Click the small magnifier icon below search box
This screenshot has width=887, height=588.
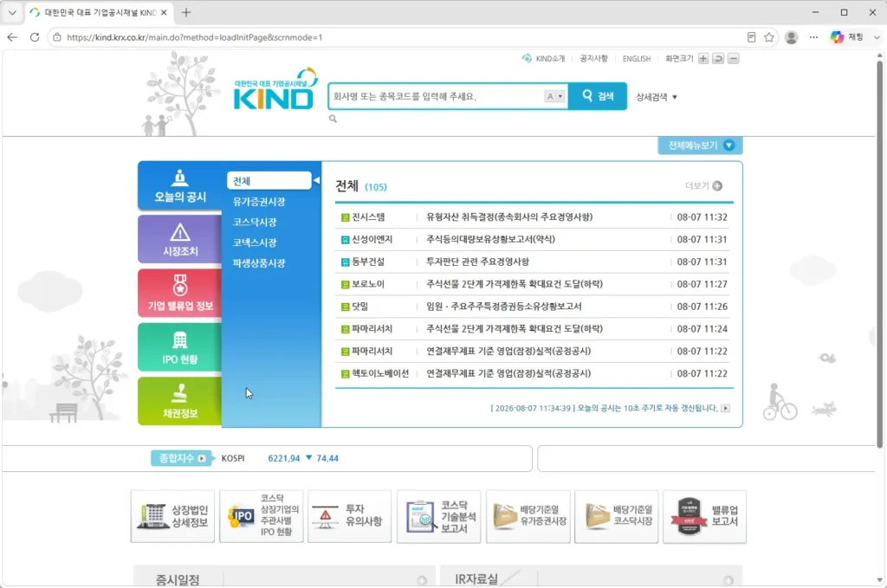click(333, 119)
